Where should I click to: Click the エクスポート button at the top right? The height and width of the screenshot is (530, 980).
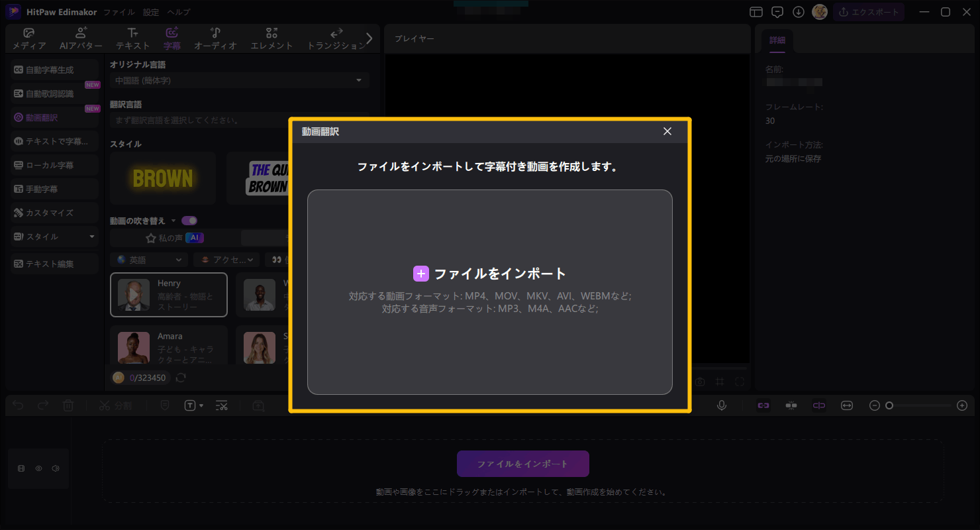tap(869, 11)
